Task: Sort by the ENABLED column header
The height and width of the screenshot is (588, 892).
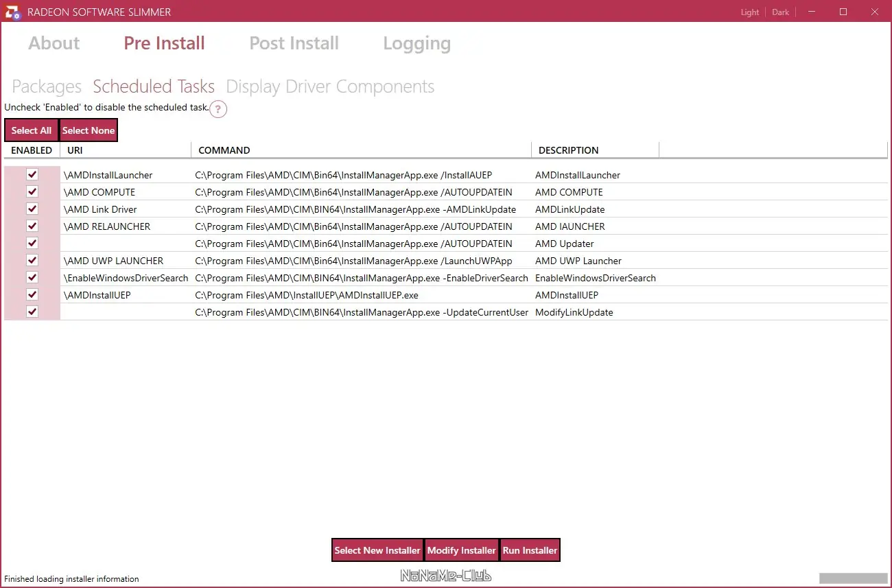Action: (32, 150)
